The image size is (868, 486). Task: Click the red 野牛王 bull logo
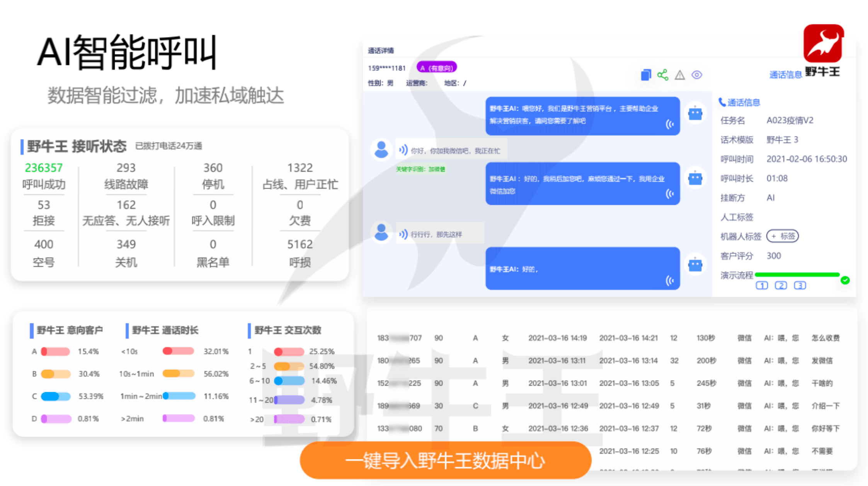(823, 43)
